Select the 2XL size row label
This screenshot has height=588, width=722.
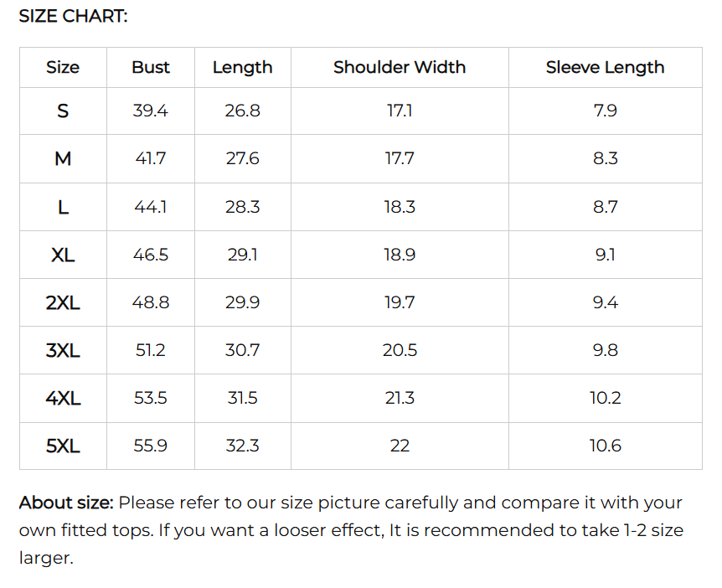tap(63, 302)
